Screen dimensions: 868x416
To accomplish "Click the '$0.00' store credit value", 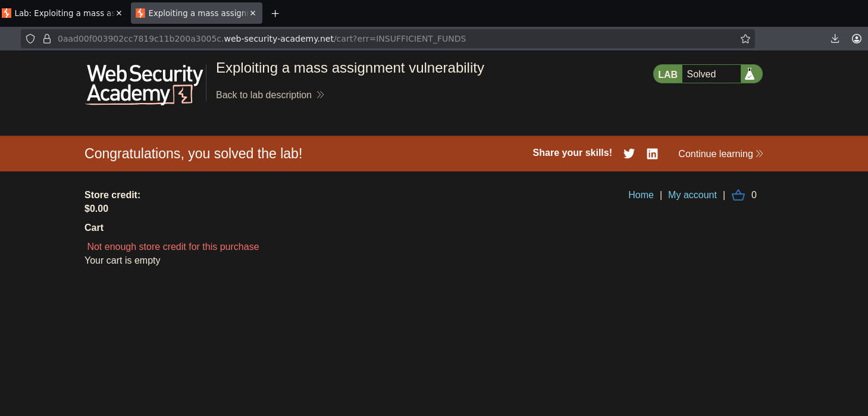I will 96,209.
